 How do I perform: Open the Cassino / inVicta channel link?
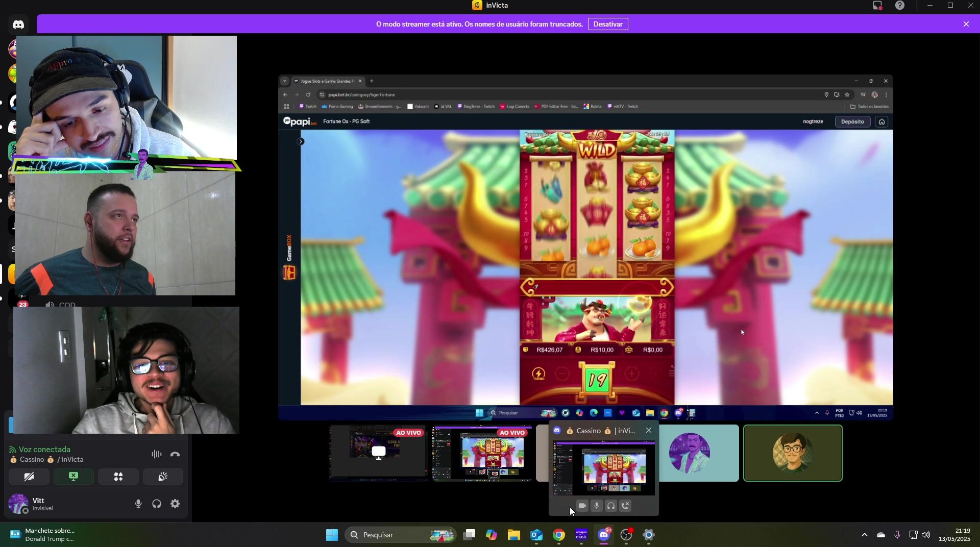click(x=46, y=459)
